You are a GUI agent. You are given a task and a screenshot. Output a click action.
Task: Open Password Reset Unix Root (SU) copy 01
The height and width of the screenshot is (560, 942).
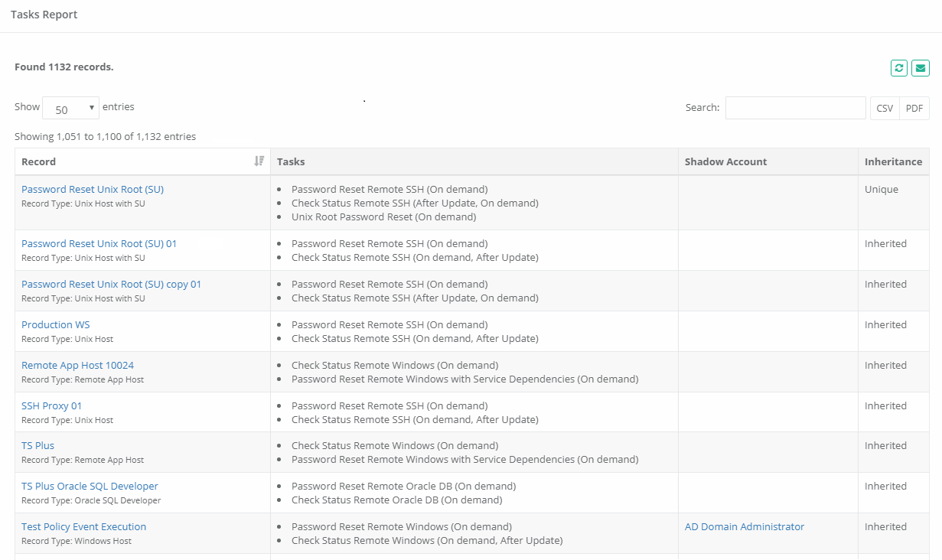[x=111, y=285]
